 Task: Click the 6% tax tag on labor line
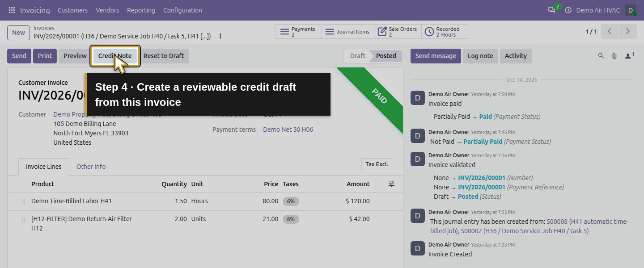point(291,201)
